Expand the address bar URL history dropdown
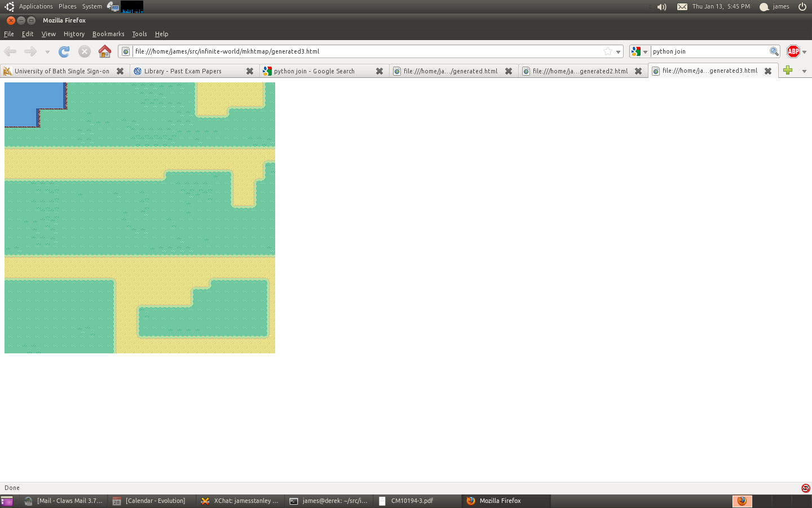Screen dimensions: 812x508 (618, 51)
